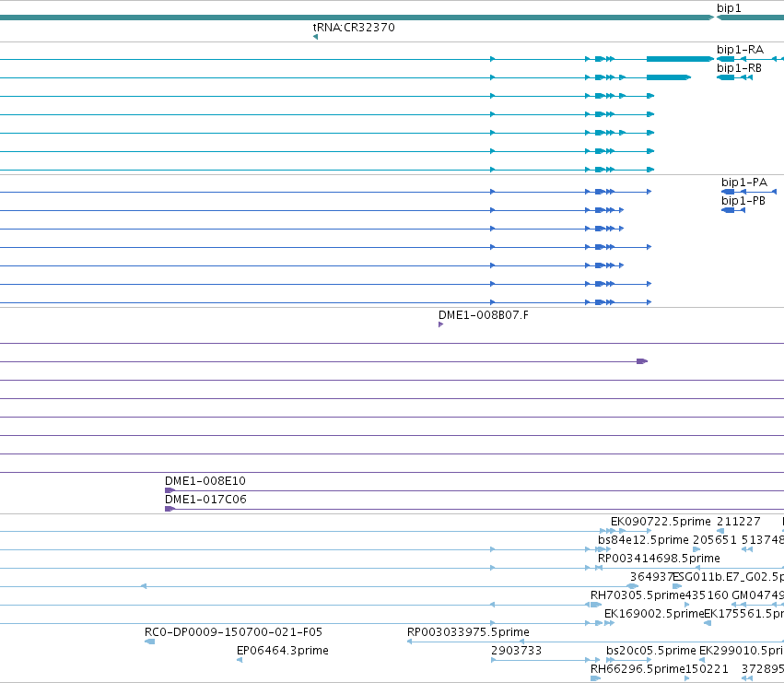Image resolution: width=784 pixels, height=683 pixels.
Task: Click the bs20c05.5prime label
Action: 651,651
